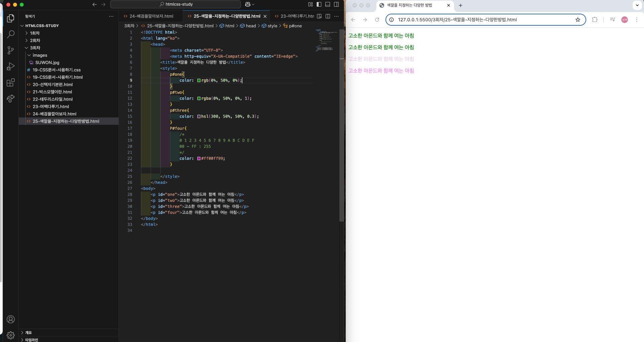Open 23-여백다루기.html in explorer tree
Viewport: 644px width, 342px height.
(68, 106)
